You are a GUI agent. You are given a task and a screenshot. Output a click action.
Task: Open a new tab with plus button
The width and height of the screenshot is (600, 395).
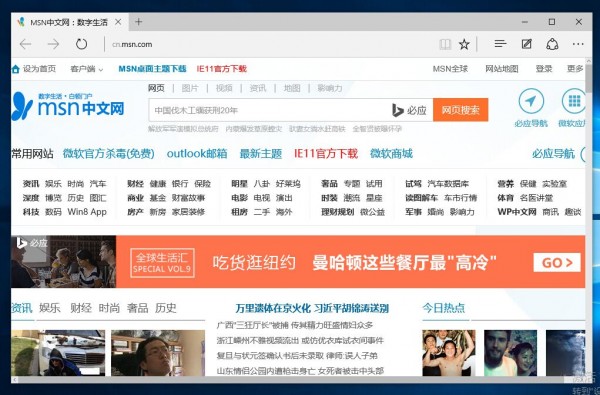click(x=139, y=22)
